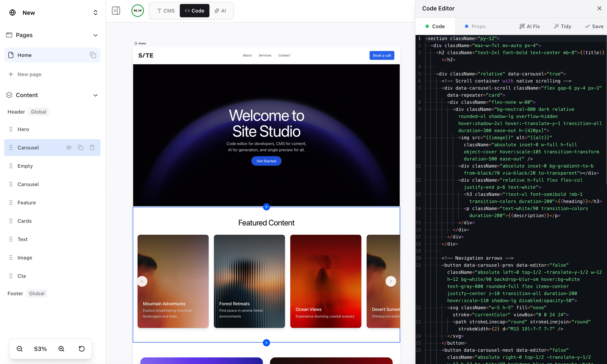
Task: Open the Props tab
Action: click(x=475, y=26)
